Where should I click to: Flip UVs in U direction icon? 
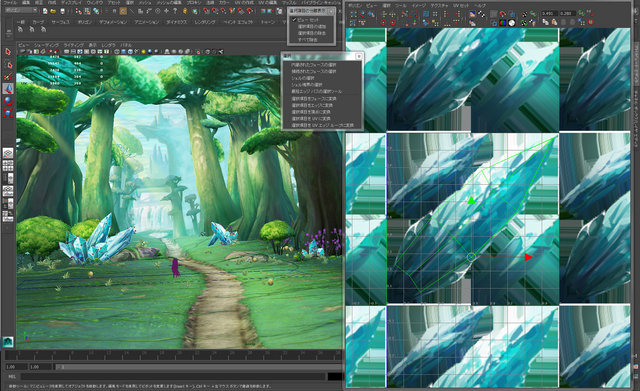tap(384, 15)
